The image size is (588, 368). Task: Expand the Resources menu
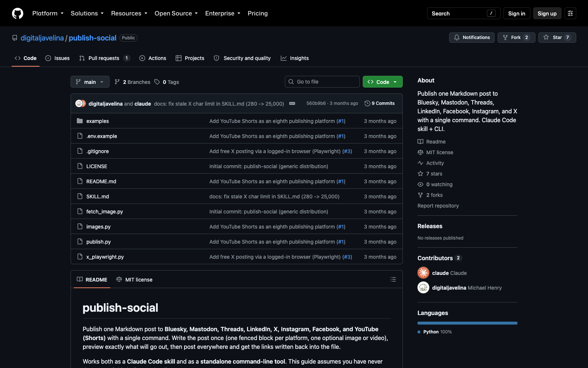(129, 13)
